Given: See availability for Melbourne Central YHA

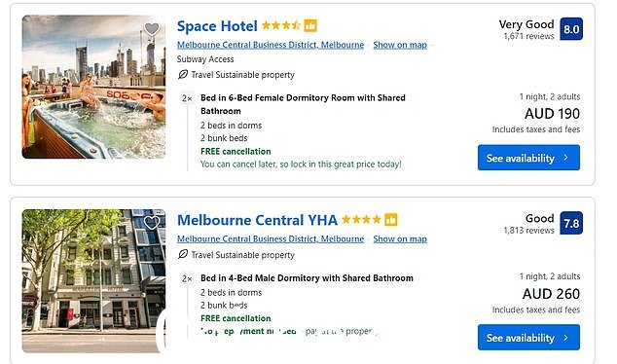Looking at the screenshot, I should click(x=528, y=338).
